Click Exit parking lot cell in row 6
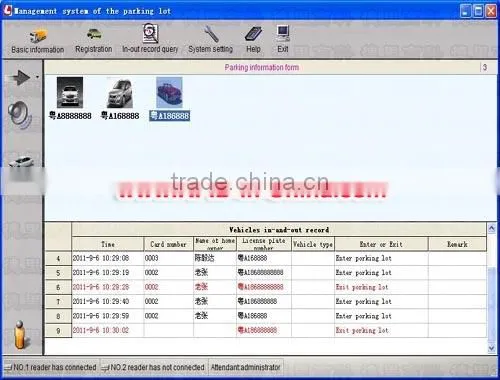 click(x=381, y=287)
